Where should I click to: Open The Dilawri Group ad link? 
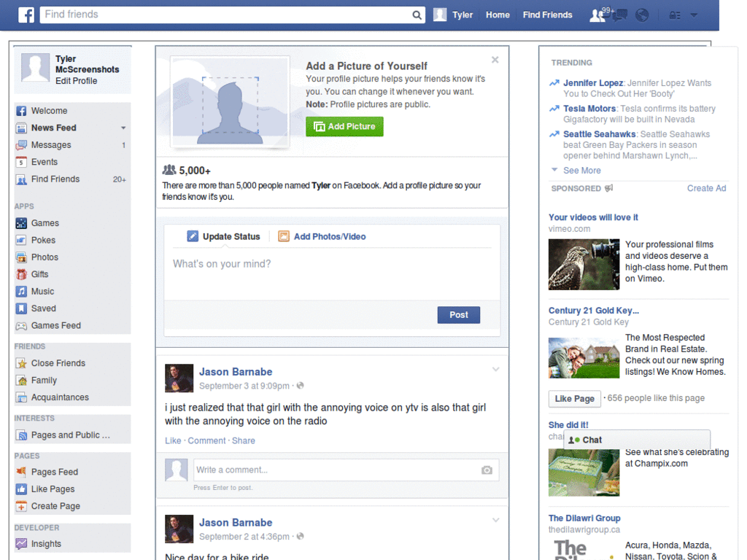[x=584, y=518]
